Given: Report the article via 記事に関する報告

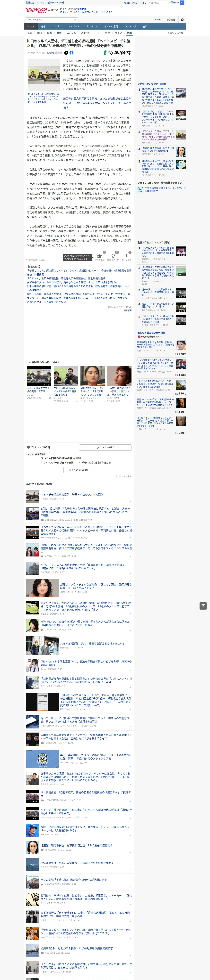Looking at the screenshot, I should click(36, 260).
